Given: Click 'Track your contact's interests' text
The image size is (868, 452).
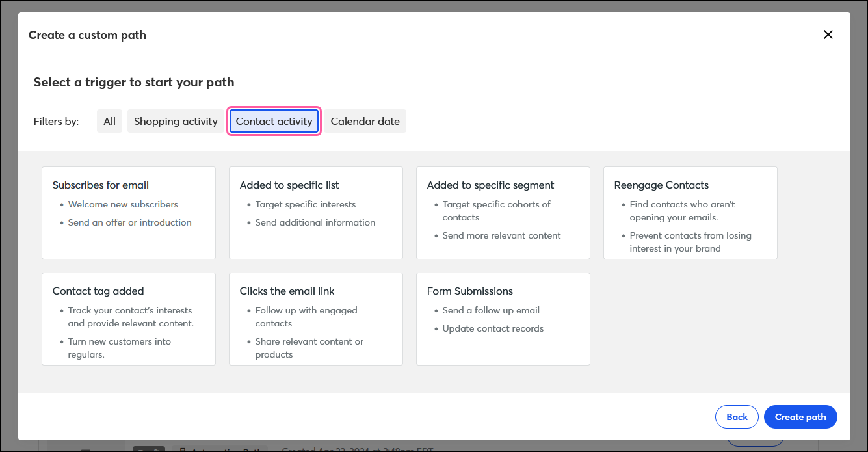Looking at the screenshot, I should [131, 317].
